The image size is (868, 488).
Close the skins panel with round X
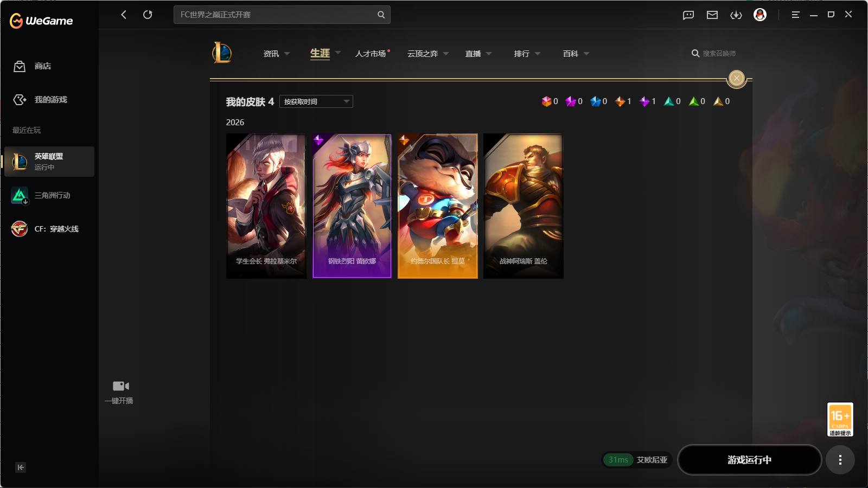(x=737, y=79)
